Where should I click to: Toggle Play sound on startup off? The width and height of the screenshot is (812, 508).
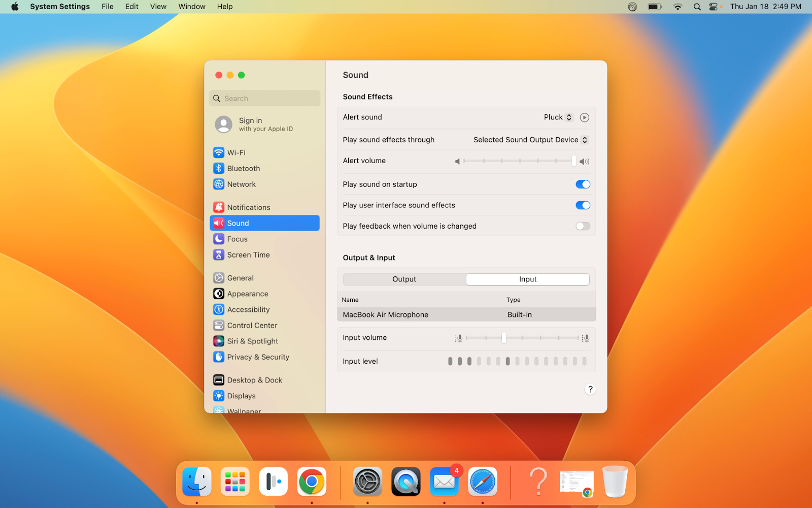[x=583, y=184]
